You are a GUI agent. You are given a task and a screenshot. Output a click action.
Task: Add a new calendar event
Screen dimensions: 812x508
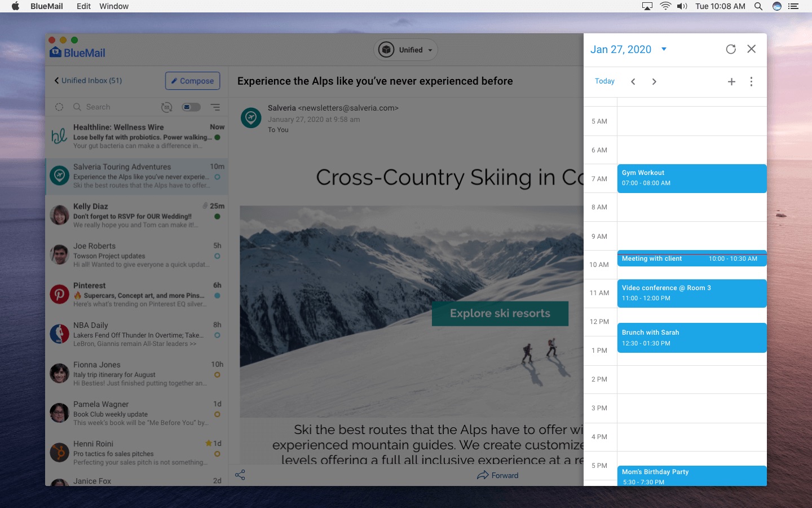click(731, 81)
